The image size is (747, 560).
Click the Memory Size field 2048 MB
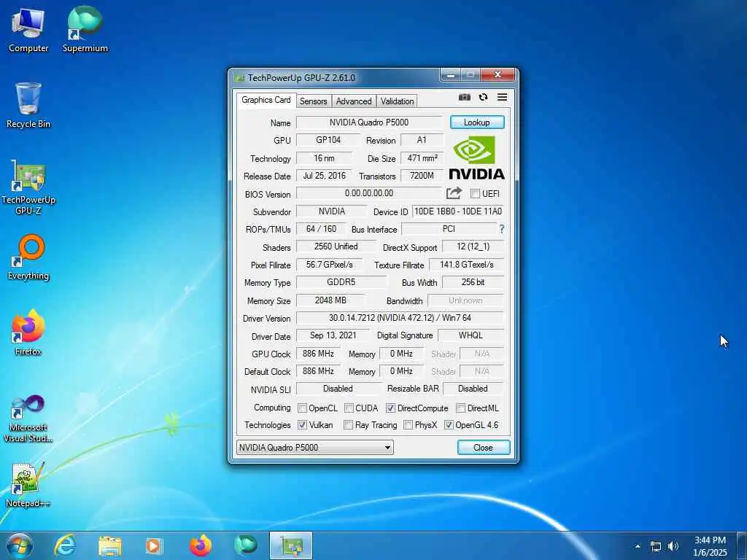click(x=330, y=300)
